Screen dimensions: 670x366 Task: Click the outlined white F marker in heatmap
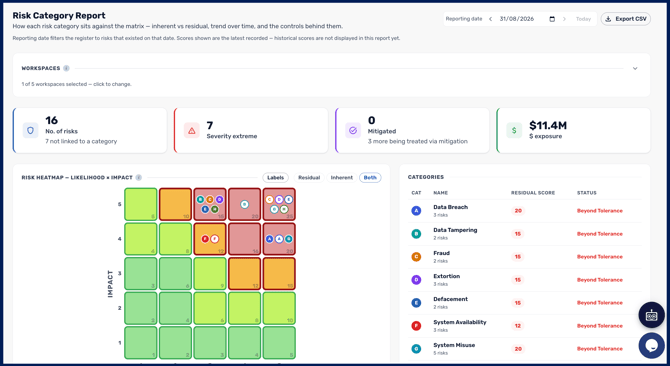215,239
